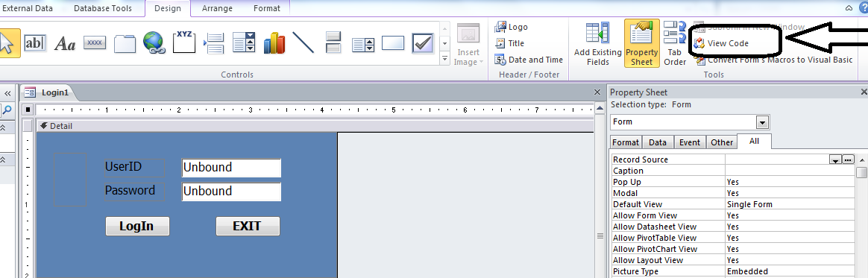
Task: Convert Form's Macros to Visual Basic
Action: tap(773, 60)
